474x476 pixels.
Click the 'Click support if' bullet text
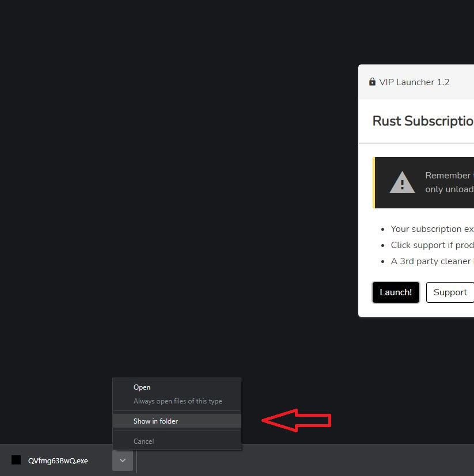(431, 245)
